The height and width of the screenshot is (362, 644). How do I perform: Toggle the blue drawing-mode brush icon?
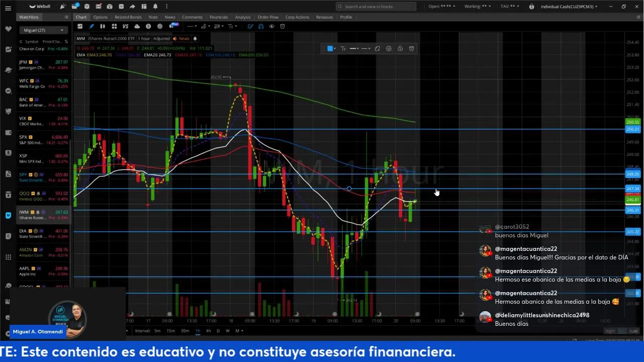coord(250,26)
